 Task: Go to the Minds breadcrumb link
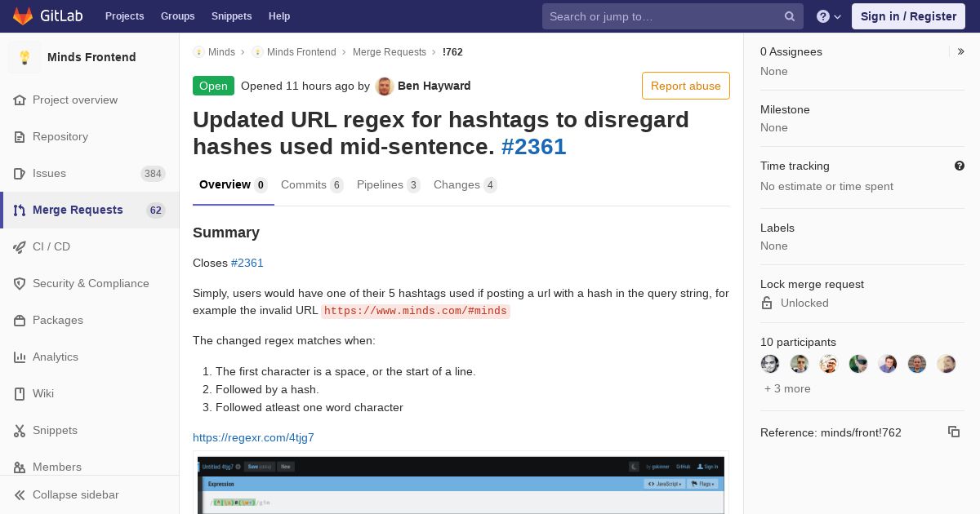coord(221,51)
